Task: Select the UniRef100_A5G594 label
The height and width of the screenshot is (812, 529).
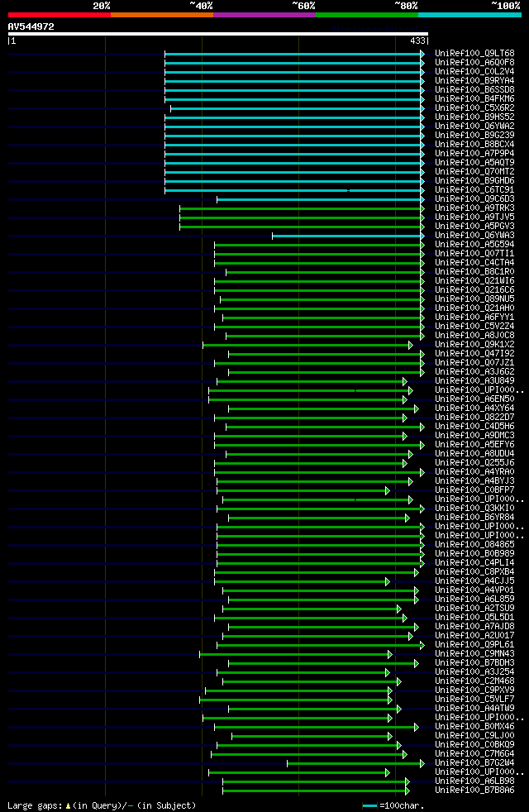Action: [x=474, y=245]
